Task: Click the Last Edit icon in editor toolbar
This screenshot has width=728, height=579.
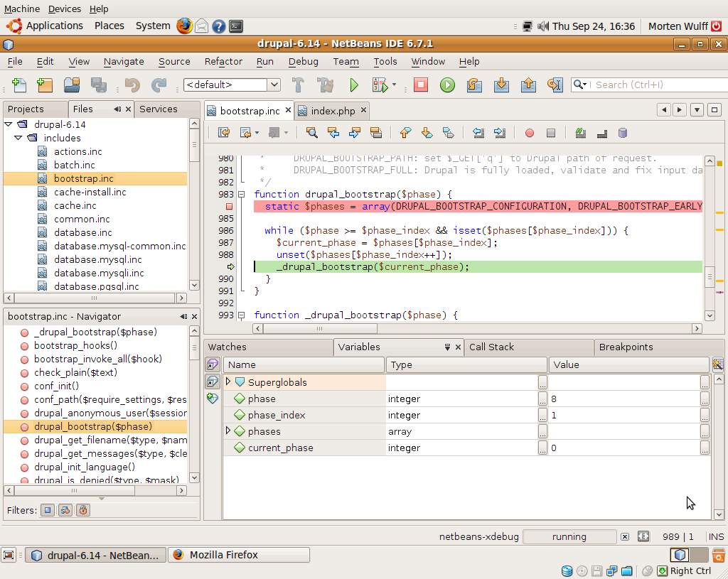Action: (224, 133)
